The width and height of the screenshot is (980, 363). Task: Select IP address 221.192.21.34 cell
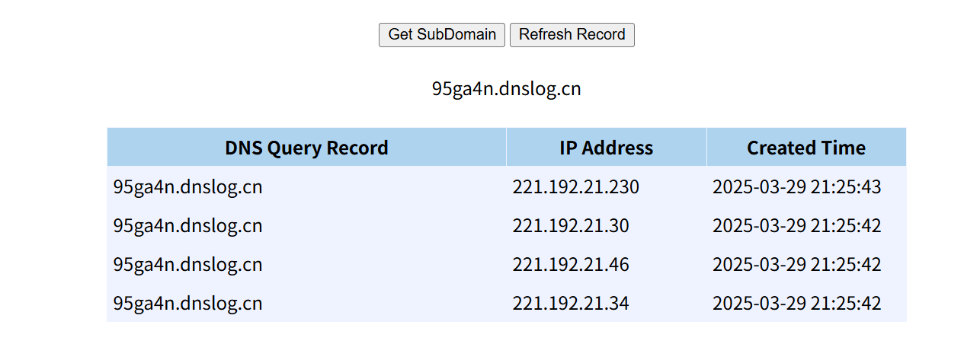[571, 304]
